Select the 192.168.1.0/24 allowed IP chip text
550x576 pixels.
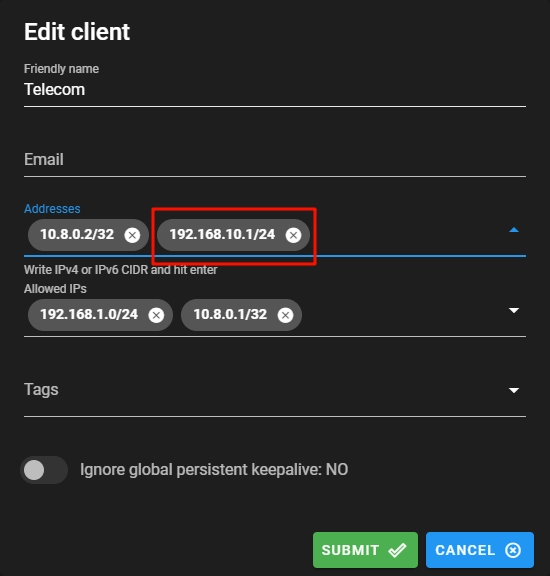[x=89, y=314]
